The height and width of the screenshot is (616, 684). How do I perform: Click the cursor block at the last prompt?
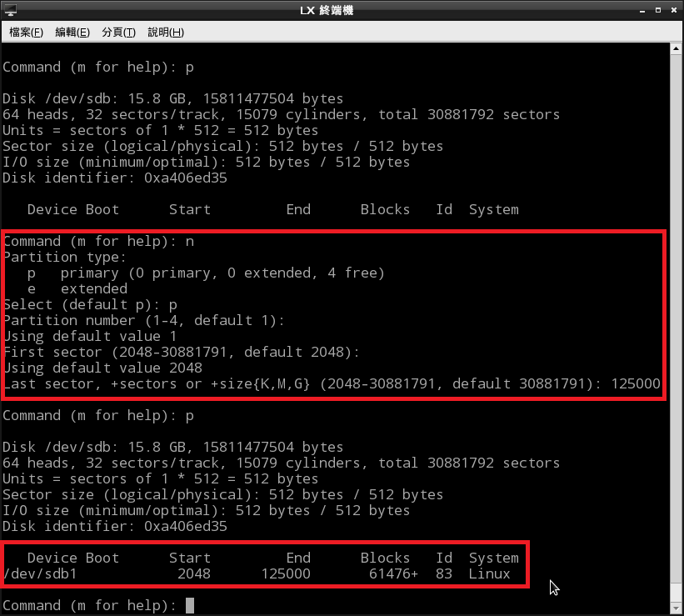pyautogui.click(x=190, y=605)
